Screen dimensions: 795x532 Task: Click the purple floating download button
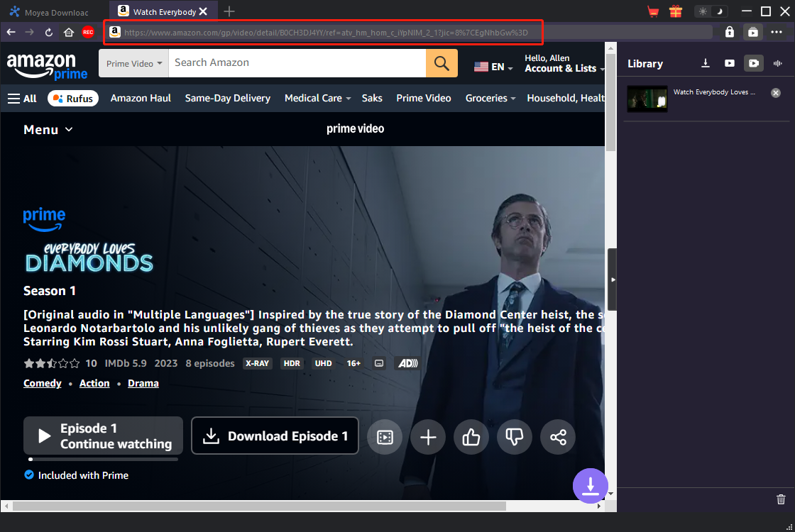click(x=590, y=485)
